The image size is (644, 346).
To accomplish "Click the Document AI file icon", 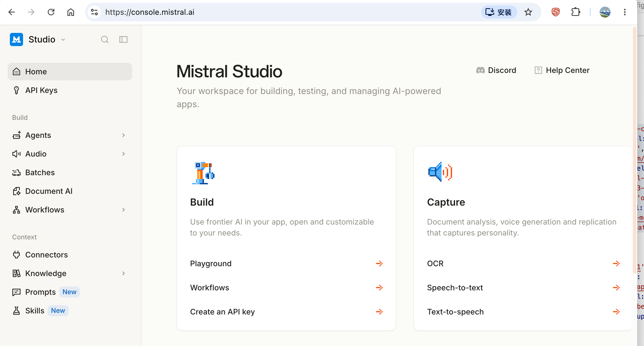I will [16, 191].
